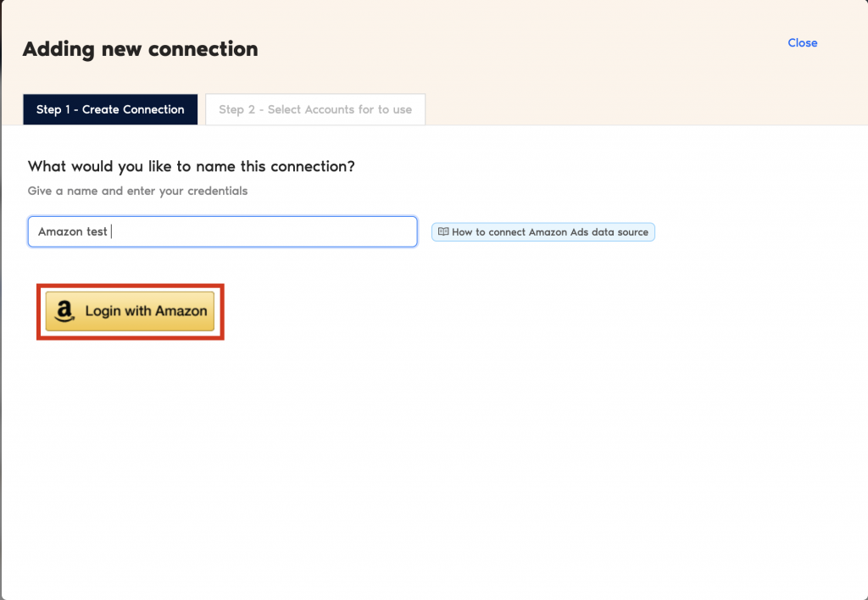Open How to connect Amazon Ads guide
The image size is (868, 600).
click(x=543, y=232)
